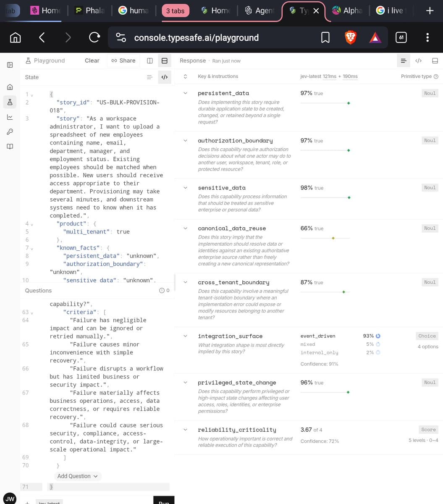Open Primitive type help icon
Image resolution: width=443 pixels, height=504 pixels.
tap(436, 76)
